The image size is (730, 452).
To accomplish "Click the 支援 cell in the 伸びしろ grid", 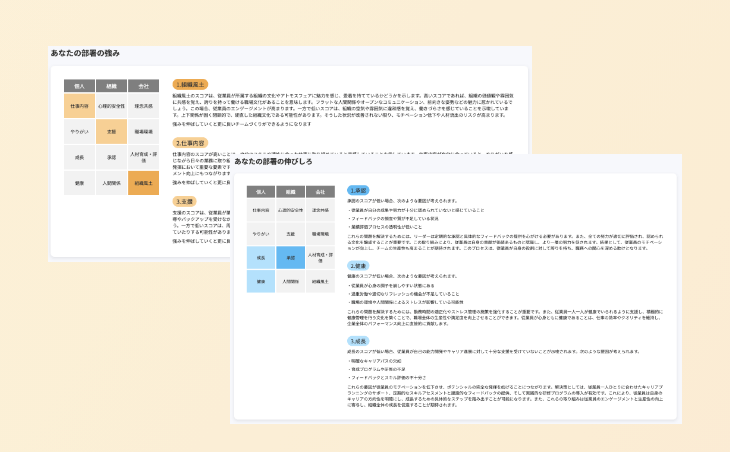I will point(291,234).
